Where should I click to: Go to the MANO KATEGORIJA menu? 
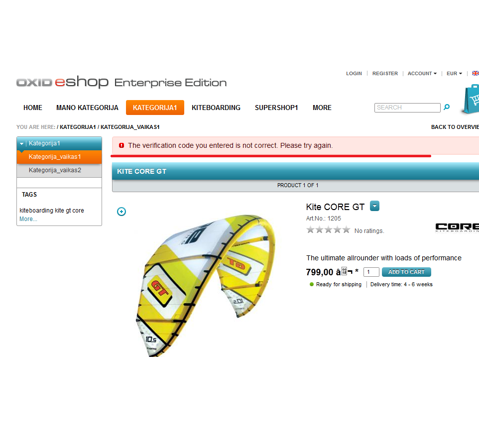(x=87, y=108)
